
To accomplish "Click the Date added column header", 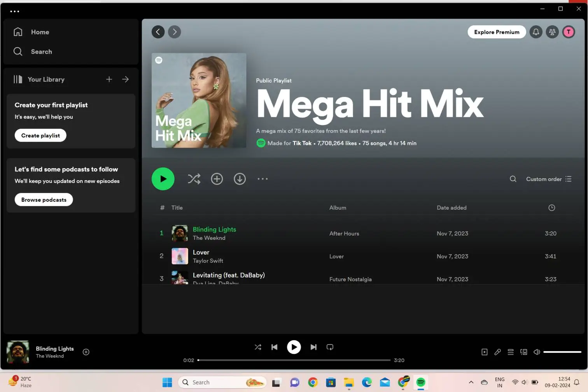I will tap(451, 208).
